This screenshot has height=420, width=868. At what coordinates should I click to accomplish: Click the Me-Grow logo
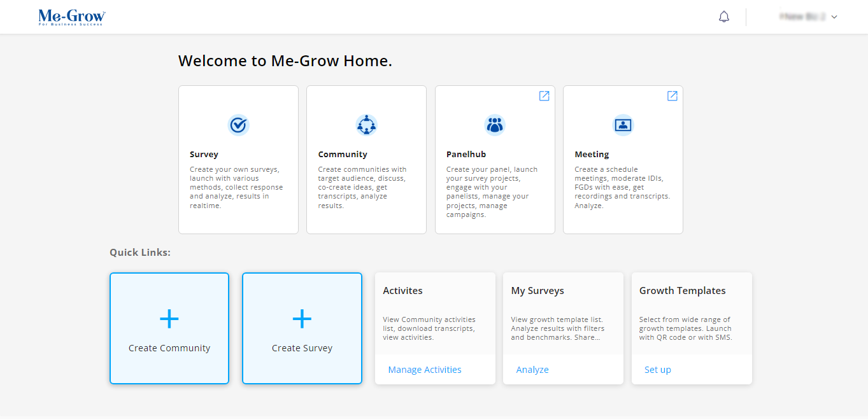pyautogui.click(x=71, y=17)
